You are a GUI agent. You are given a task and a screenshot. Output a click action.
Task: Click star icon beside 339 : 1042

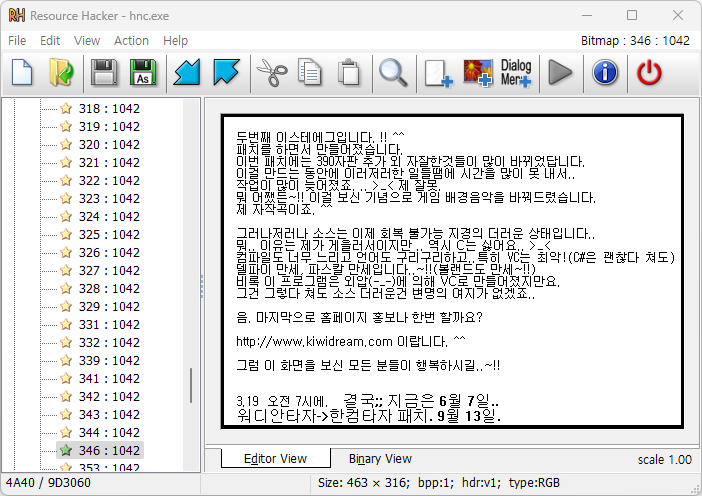point(66,360)
